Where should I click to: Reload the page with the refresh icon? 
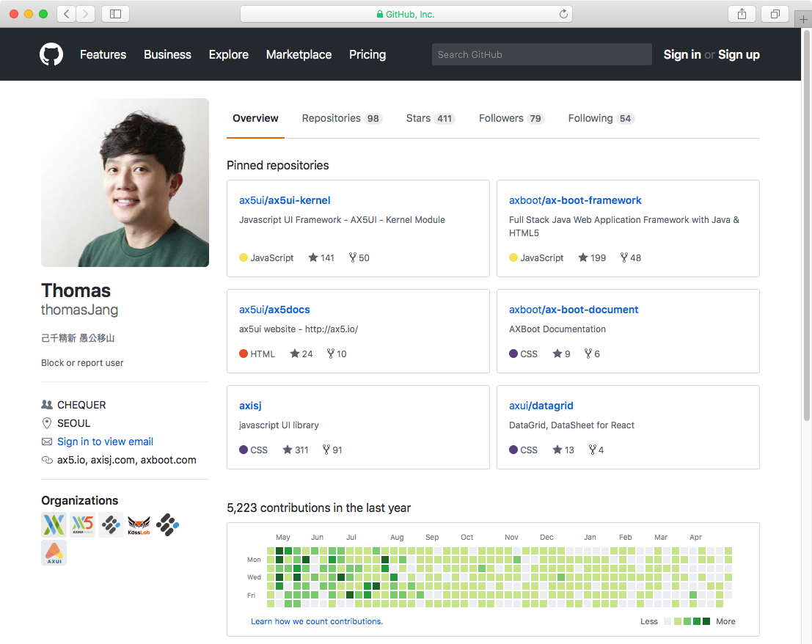(563, 14)
